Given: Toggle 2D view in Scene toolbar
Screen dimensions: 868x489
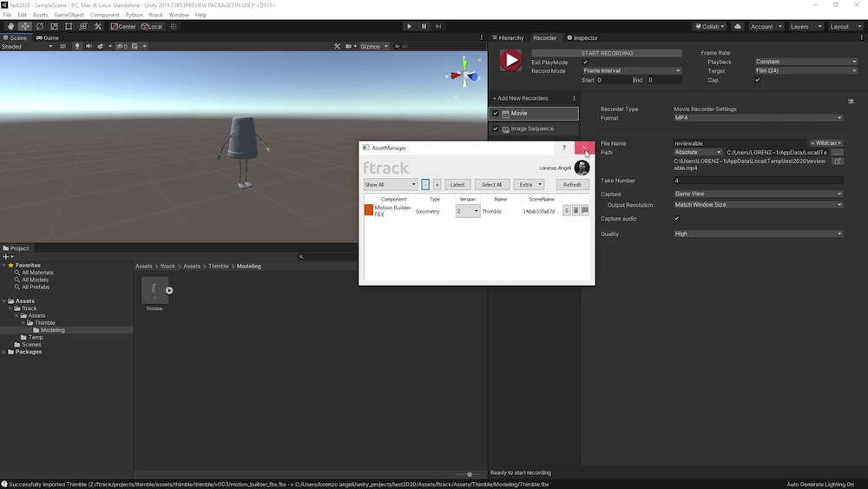Looking at the screenshot, I should [62, 46].
